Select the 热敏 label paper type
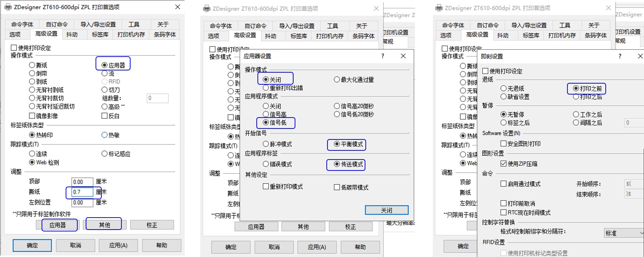Viewport: 644px width, 257px height. (x=105, y=135)
